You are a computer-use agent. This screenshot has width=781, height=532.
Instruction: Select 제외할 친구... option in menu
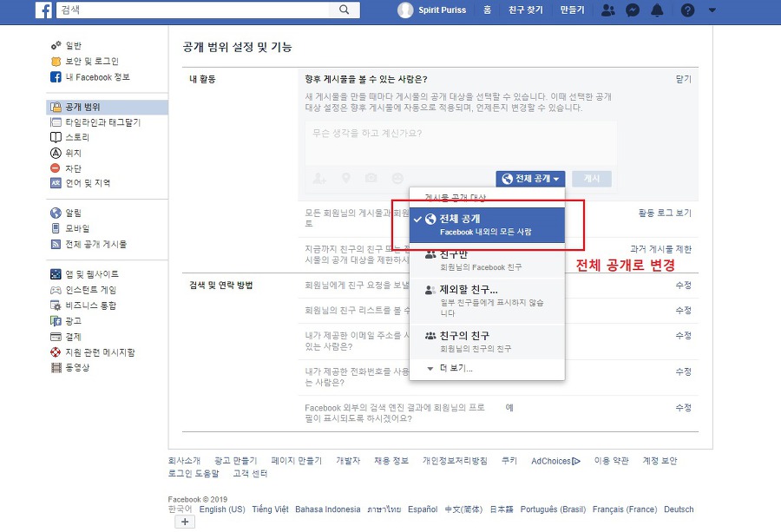click(x=487, y=301)
